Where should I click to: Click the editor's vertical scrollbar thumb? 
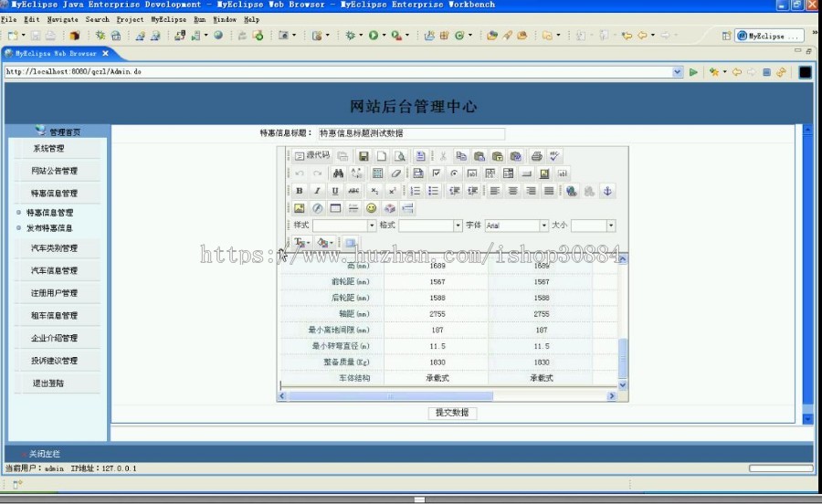coord(623,358)
